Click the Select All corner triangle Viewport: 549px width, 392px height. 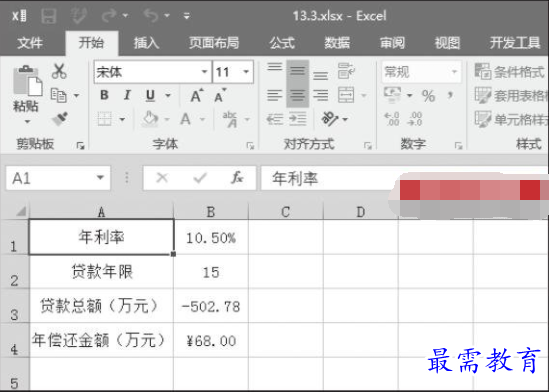click(21, 211)
